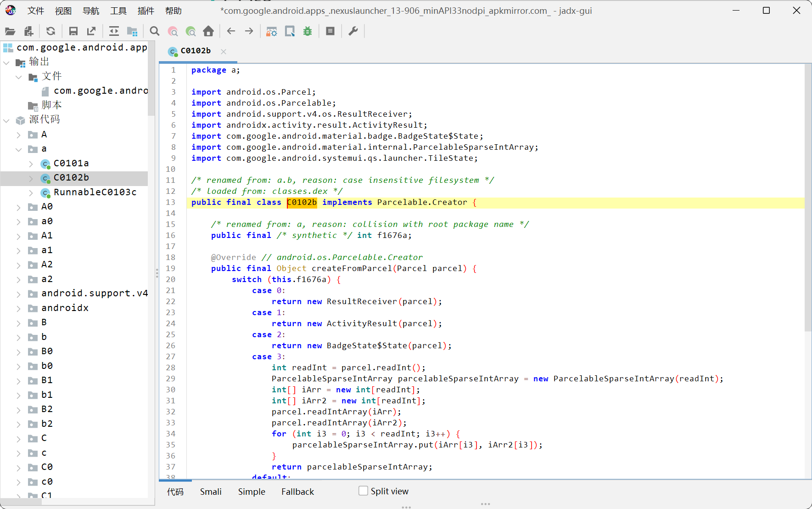Expand the RunnableC0103c class node

[31, 192]
